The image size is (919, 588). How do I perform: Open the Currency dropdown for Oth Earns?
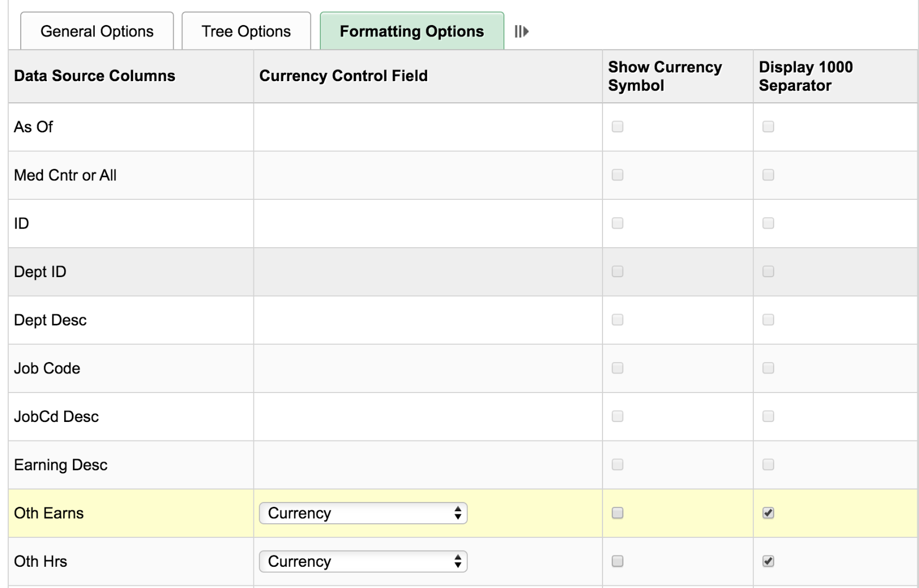click(x=363, y=513)
